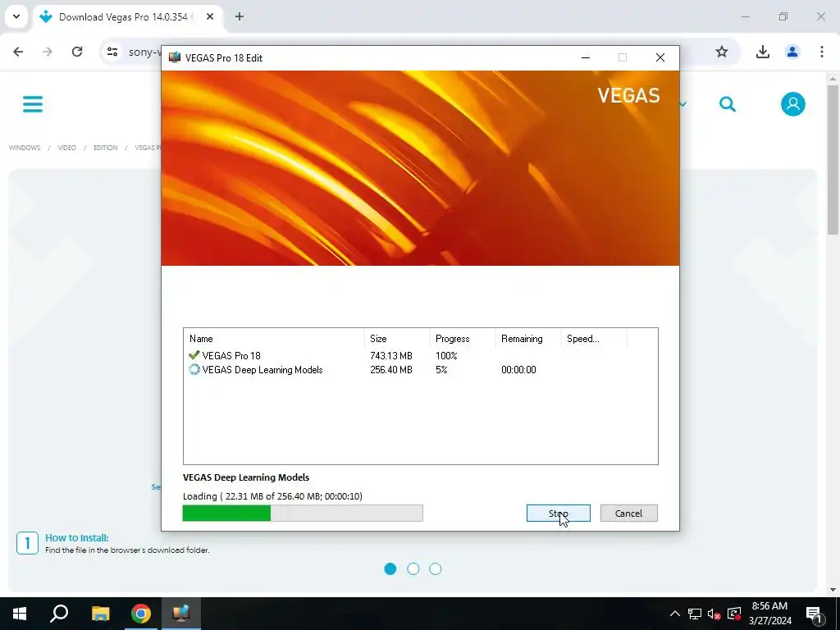This screenshot has height=630, width=840.
Task: Minimize the VEGAS Pro 18 Edit window
Action: [x=586, y=57]
